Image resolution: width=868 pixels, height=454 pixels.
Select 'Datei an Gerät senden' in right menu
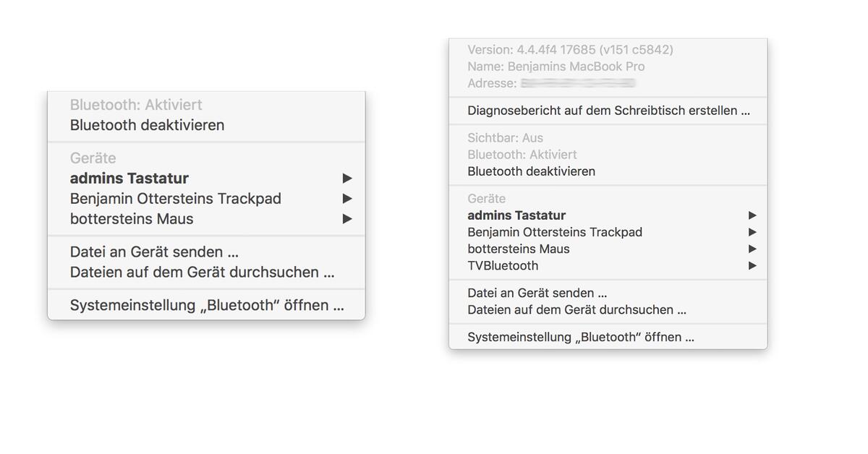tap(538, 293)
